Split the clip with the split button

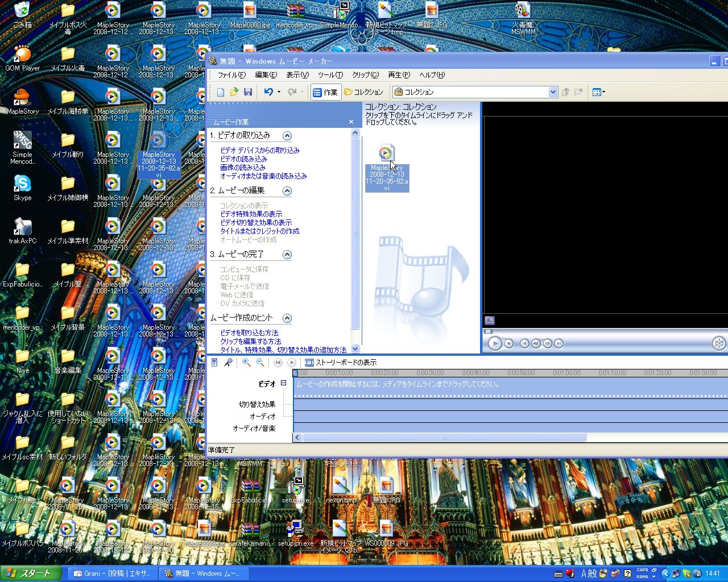719,343
